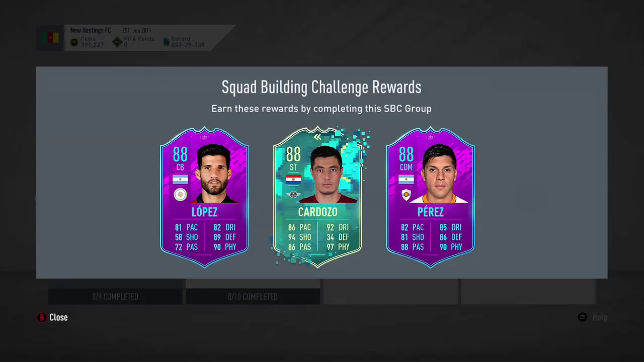This screenshot has height=362, width=644.
Task: Click the double chevron atop Cardozo card
Action: coord(317,137)
